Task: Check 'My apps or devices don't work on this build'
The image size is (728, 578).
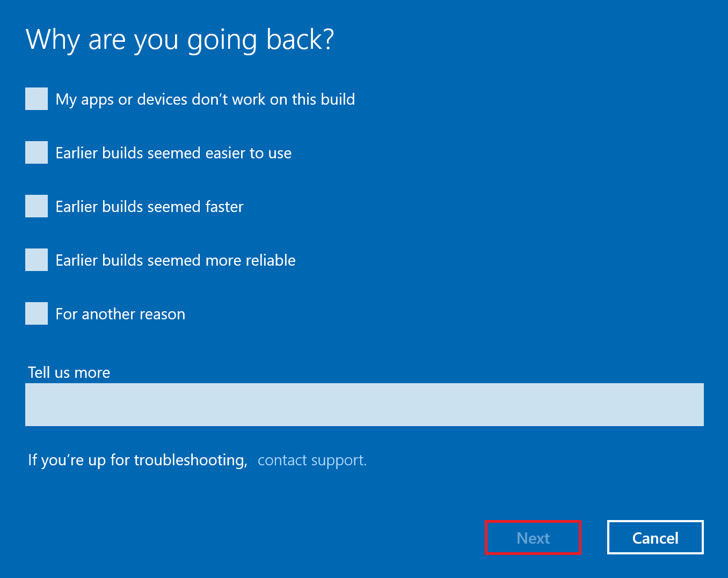Action: click(x=36, y=99)
